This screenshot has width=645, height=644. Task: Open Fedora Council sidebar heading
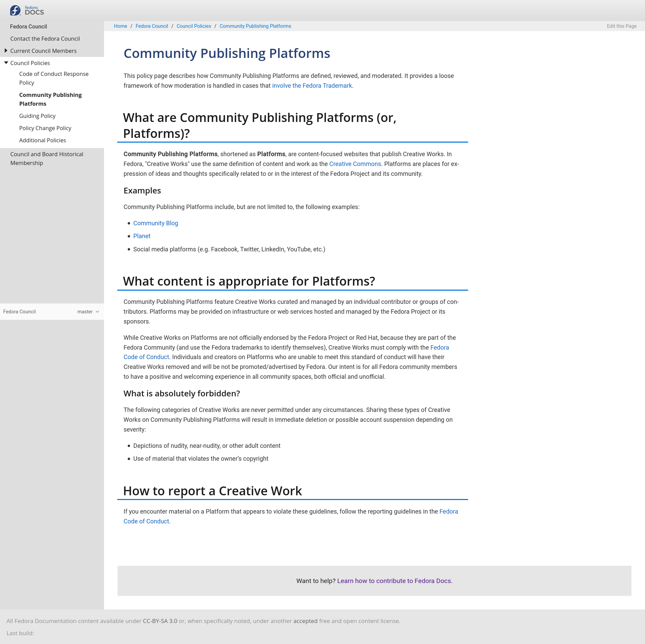pos(28,26)
